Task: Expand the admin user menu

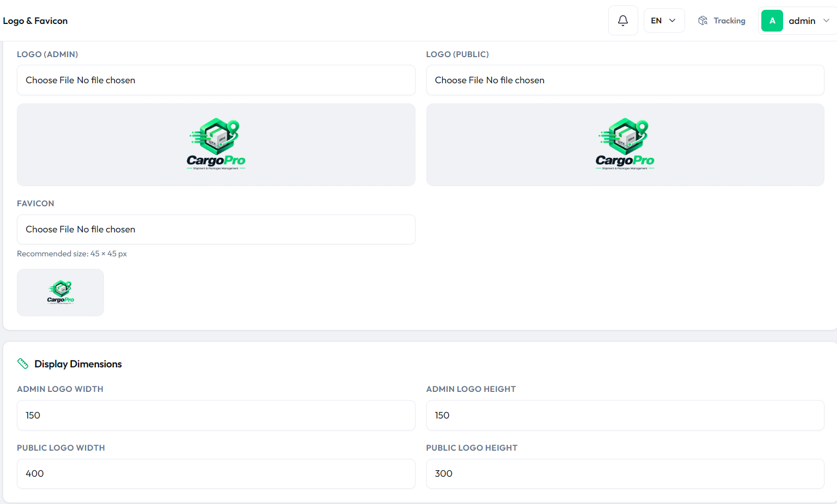Action: tap(798, 21)
